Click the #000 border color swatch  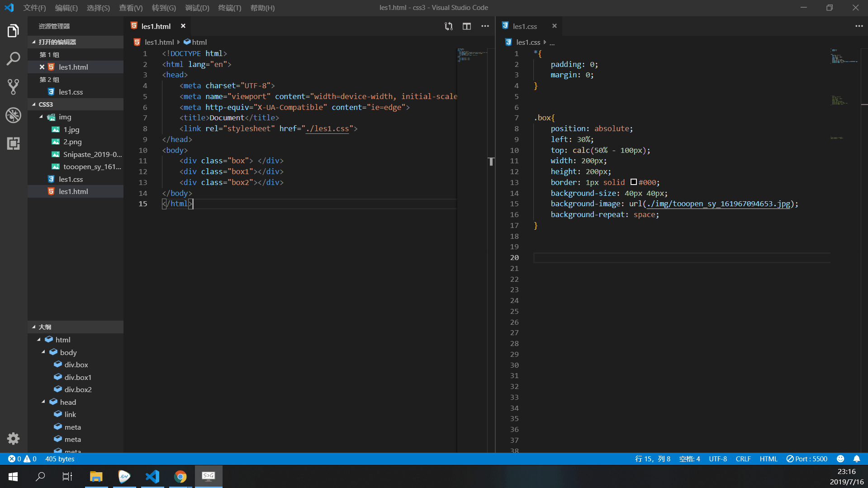pyautogui.click(x=633, y=182)
